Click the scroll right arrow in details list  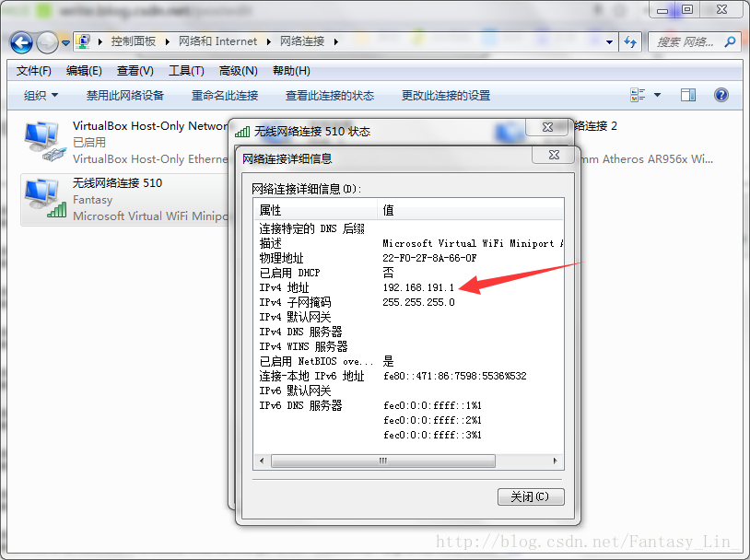coord(555,461)
